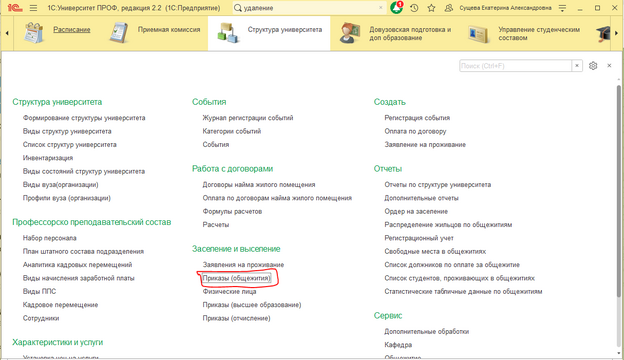The height and width of the screenshot is (360, 624).
Task: Open Приказы (высшее образование)
Action: coord(252,305)
